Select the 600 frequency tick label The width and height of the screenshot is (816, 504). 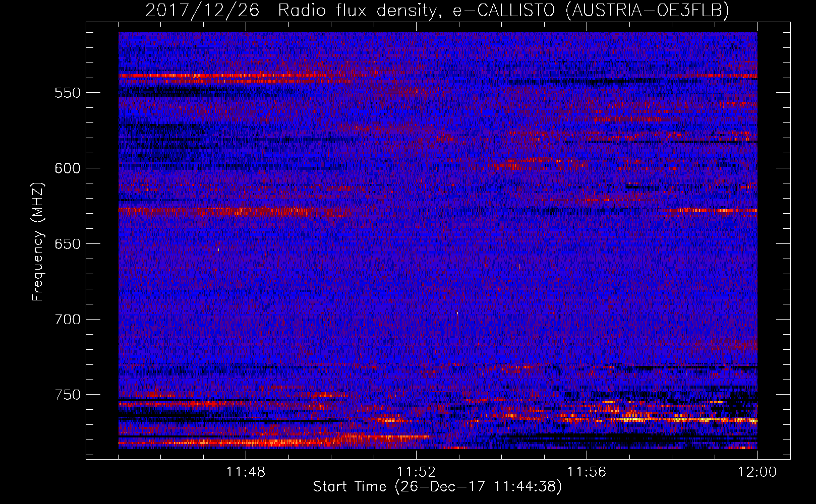[68, 169]
